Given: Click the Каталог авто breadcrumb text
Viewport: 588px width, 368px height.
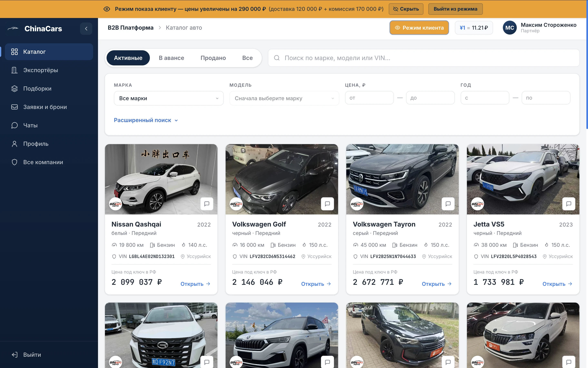Looking at the screenshot, I should click(x=184, y=28).
